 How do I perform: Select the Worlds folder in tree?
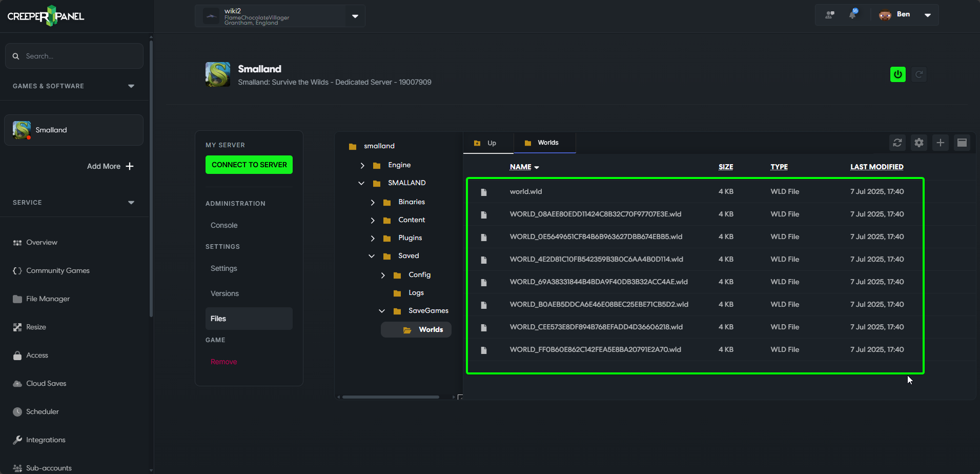click(x=416, y=330)
